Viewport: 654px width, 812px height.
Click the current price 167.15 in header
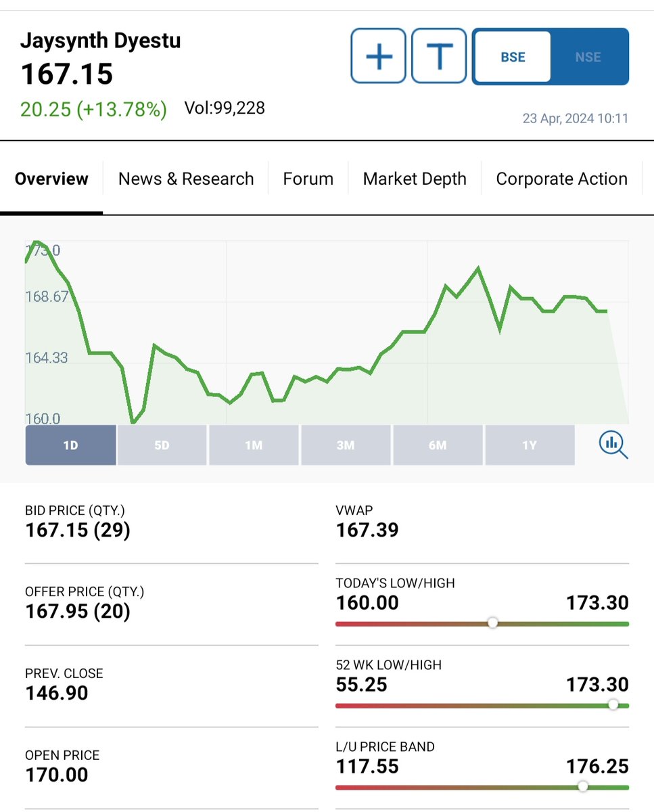[x=67, y=74]
